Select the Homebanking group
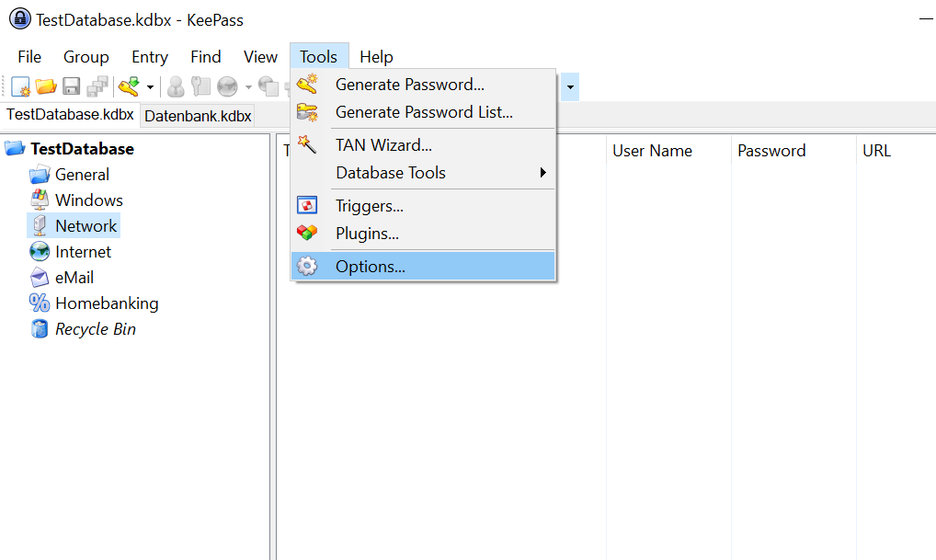The height and width of the screenshot is (560, 936). [x=107, y=303]
